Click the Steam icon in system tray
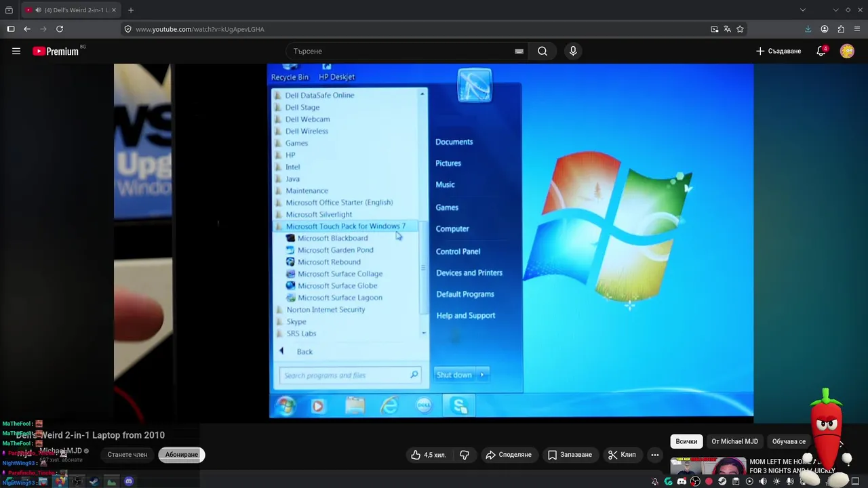The width and height of the screenshot is (868, 488). click(x=722, y=481)
